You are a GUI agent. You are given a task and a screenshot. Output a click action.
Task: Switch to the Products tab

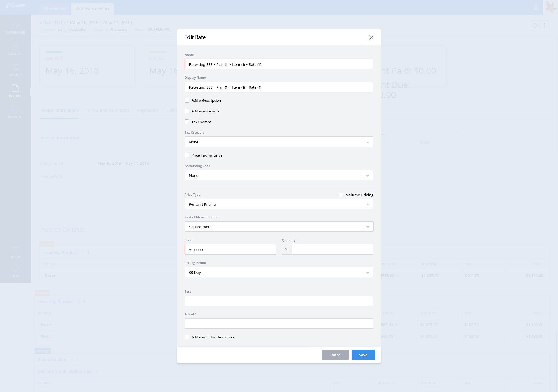(x=55, y=9)
